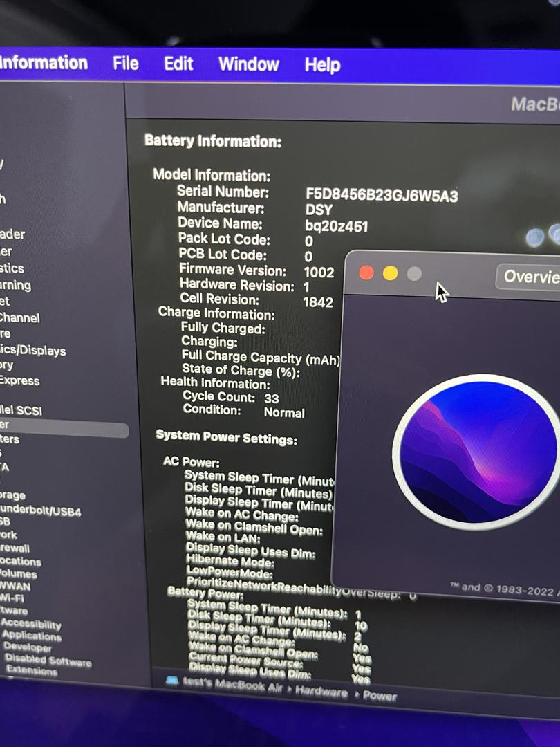The image size is (560, 747).
Task: Select the Accessibility sidebar item
Action: click(31, 624)
